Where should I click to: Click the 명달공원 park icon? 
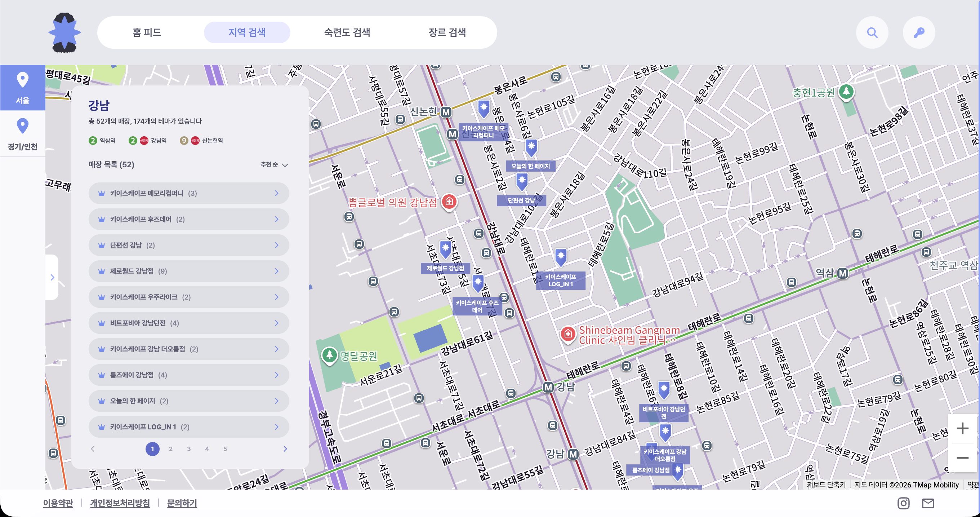point(329,355)
